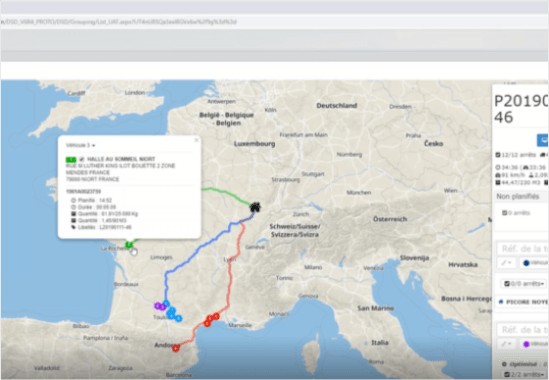Click the red stop marker near Andorra
Screen dimensions: 549x380
point(176,348)
